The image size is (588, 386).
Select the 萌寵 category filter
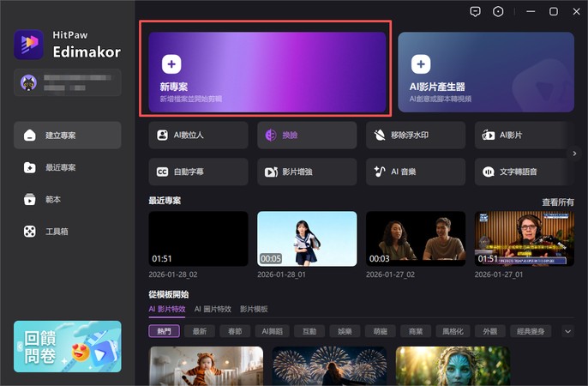[x=381, y=331]
